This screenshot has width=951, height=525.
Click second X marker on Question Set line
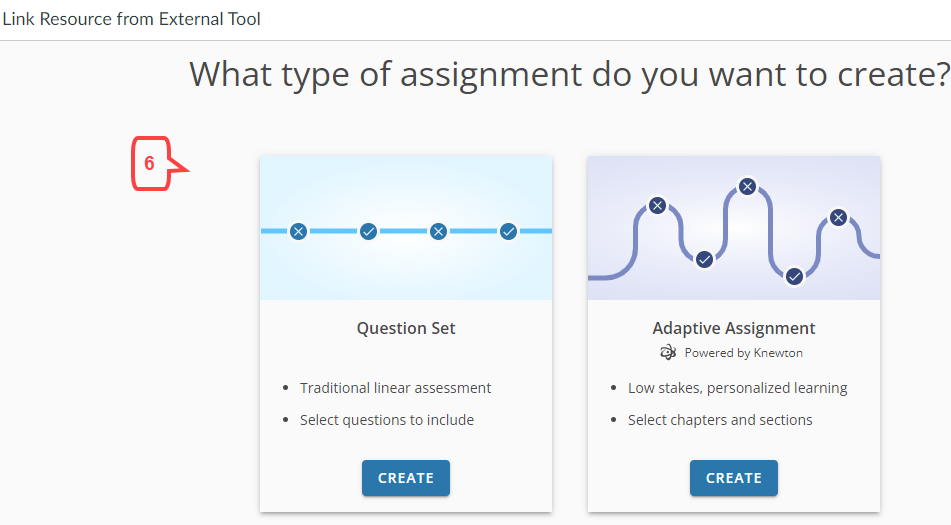tap(439, 231)
